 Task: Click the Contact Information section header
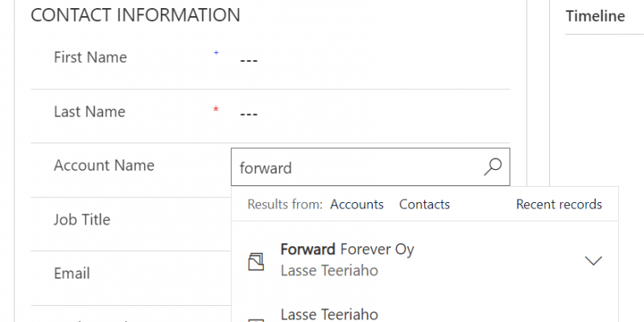[135, 15]
